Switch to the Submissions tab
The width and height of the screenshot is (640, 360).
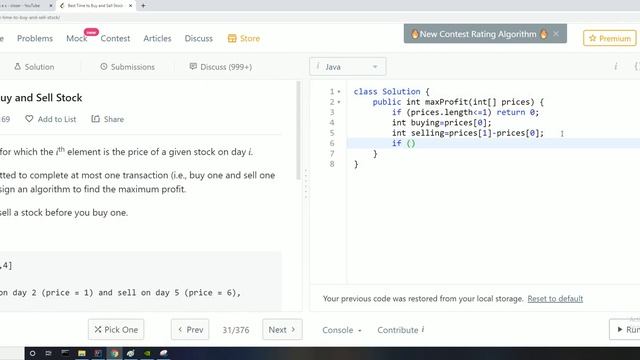tap(127, 67)
